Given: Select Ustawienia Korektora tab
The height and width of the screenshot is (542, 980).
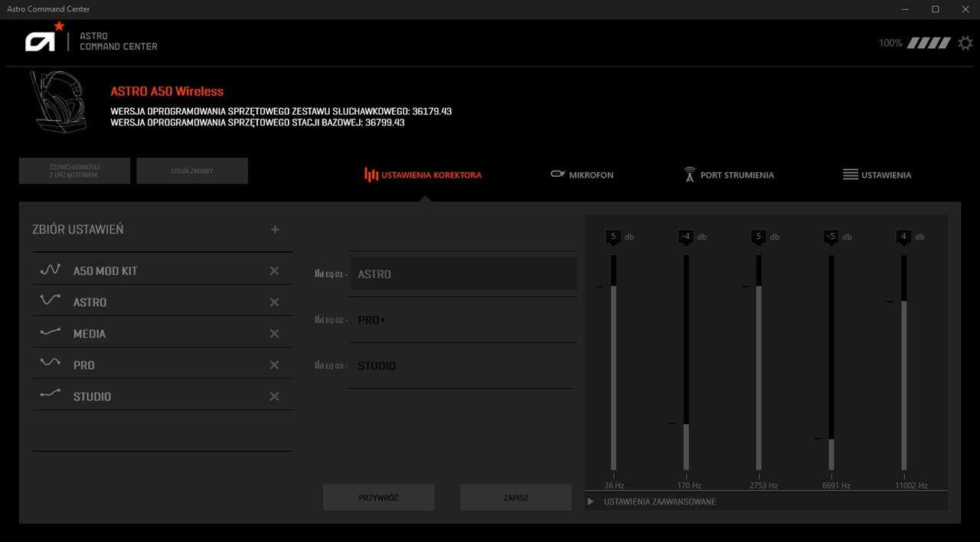Looking at the screenshot, I should point(423,175).
